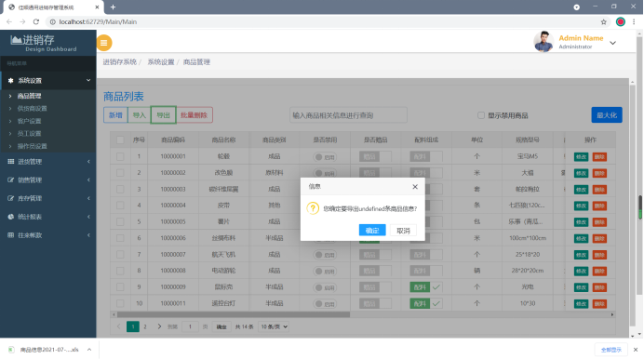
Task: Toggle the 配料 switch for row 10000009
Action: (426, 287)
